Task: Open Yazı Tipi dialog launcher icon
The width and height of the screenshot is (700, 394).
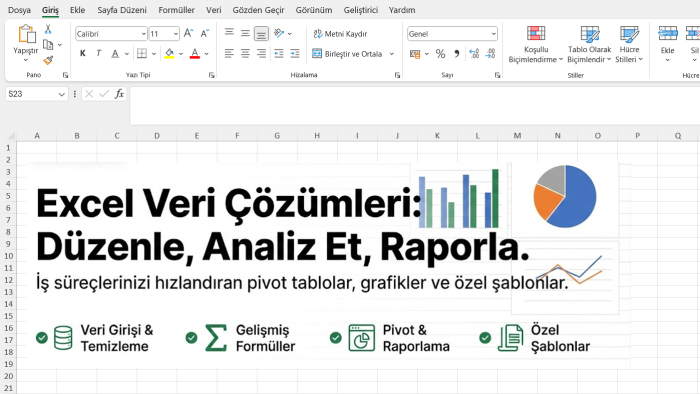Action: pos(212,75)
